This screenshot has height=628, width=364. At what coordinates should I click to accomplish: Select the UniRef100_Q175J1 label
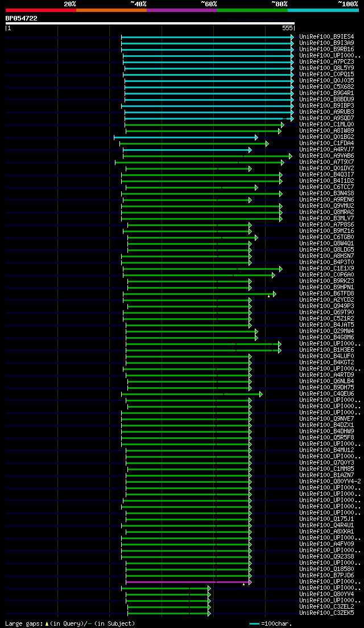(x=326, y=519)
